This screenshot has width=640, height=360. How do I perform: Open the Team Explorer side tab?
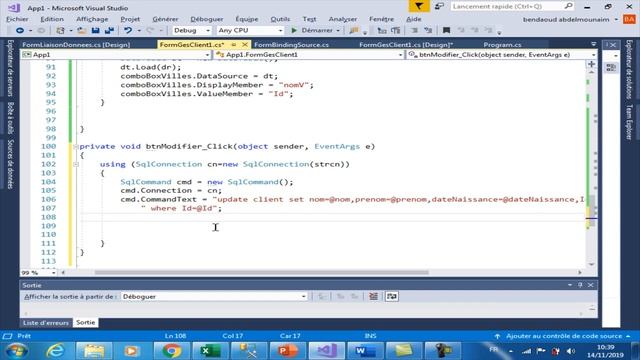[x=629, y=122]
